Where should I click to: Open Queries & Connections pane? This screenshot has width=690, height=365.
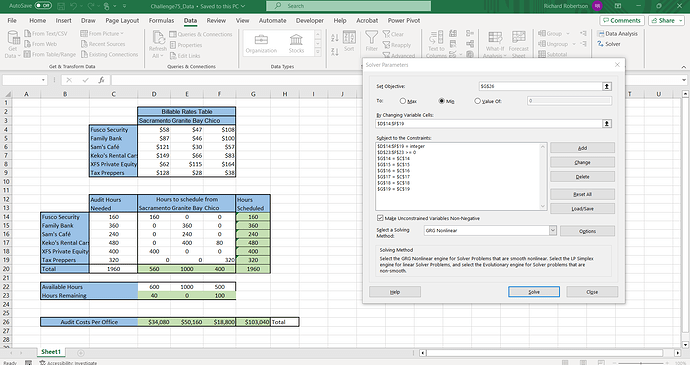pyautogui.click(x=201, y=34)
